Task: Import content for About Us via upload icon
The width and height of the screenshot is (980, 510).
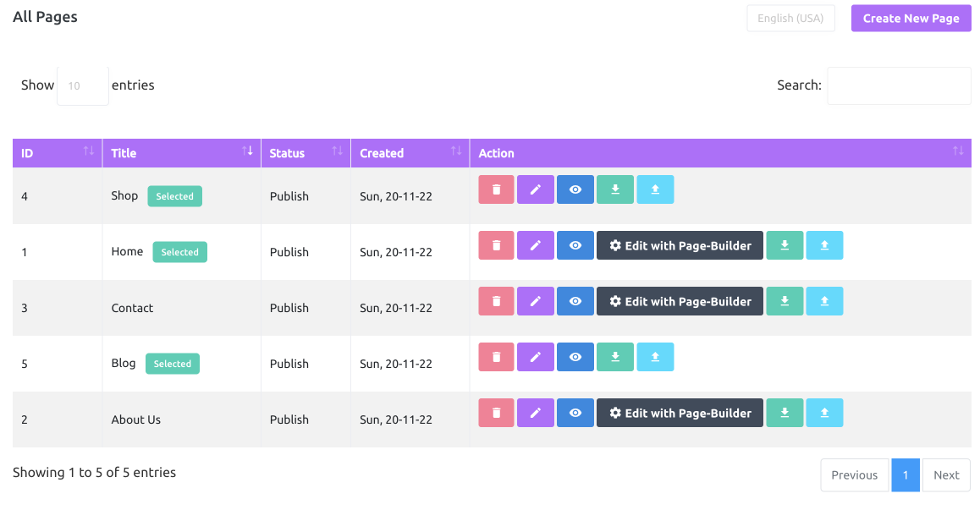Action: [824, 412]
